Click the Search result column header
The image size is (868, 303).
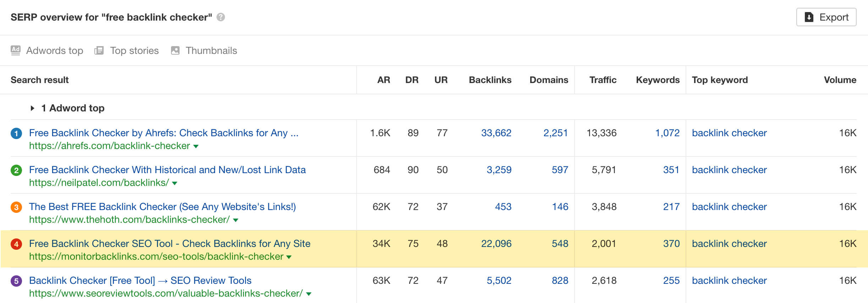coord(39,80)
